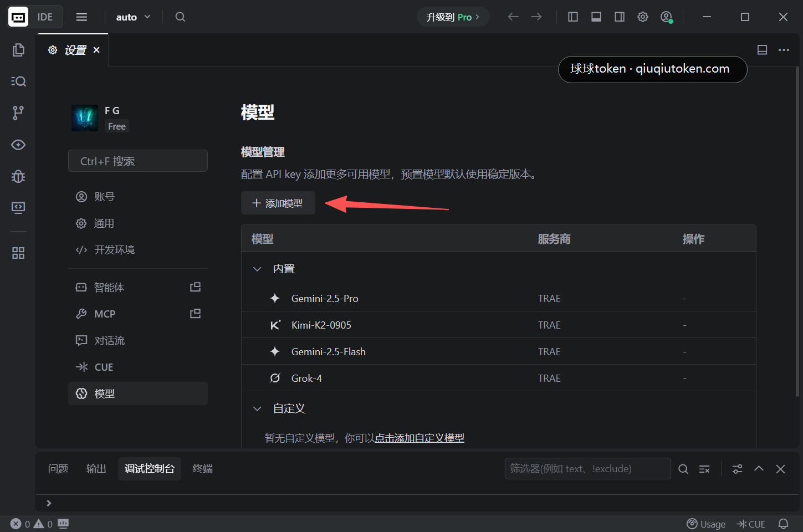Open 通用 settings section
The width and height of the screenshot is (803, 532).
pyautogui.click(x=138, y=223)
